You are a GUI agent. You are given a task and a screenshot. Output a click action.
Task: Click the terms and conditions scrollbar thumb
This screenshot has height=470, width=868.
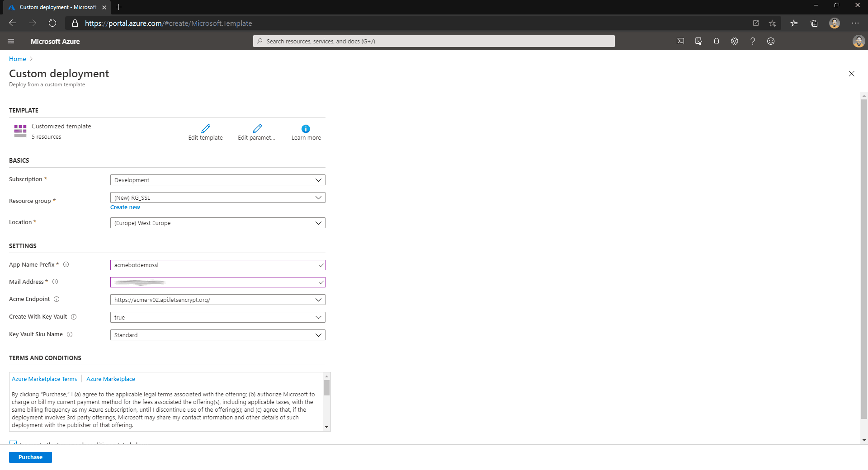pyautogui.click(x=326, y=387)
